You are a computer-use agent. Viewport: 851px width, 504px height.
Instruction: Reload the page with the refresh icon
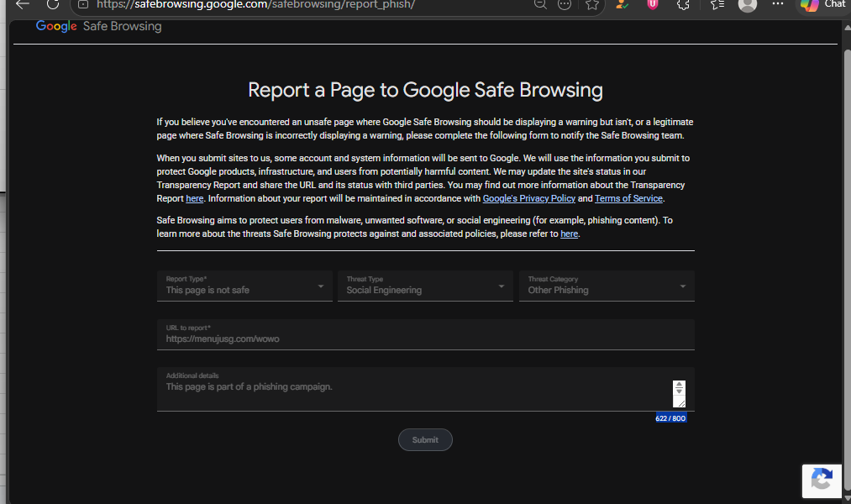point(53,4)
